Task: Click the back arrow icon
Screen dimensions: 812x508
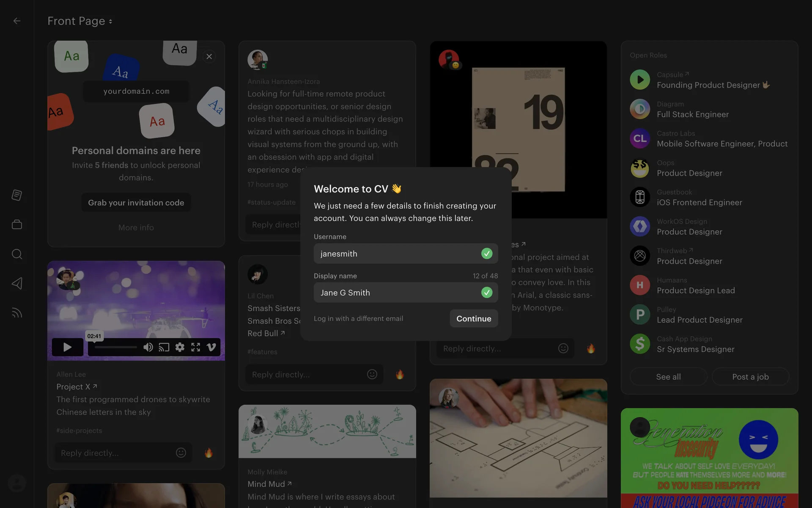Action: pos(17,21)
